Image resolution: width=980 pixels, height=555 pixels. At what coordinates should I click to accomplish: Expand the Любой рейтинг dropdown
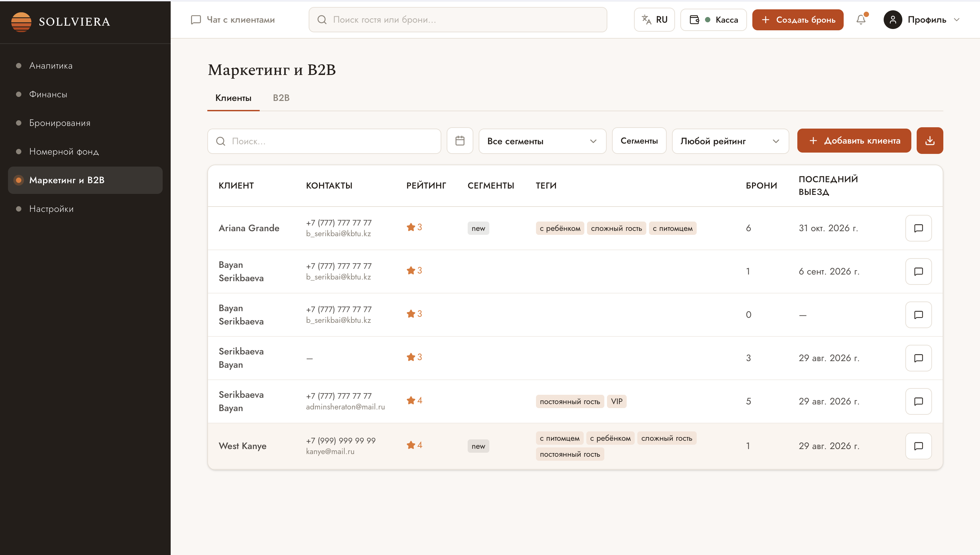[x=730, y=141]
